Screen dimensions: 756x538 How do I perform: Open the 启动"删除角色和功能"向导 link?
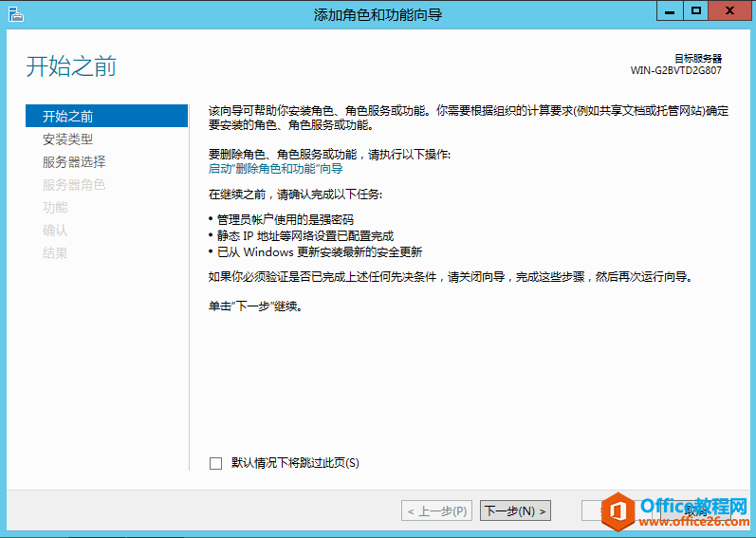coord(275,169)
